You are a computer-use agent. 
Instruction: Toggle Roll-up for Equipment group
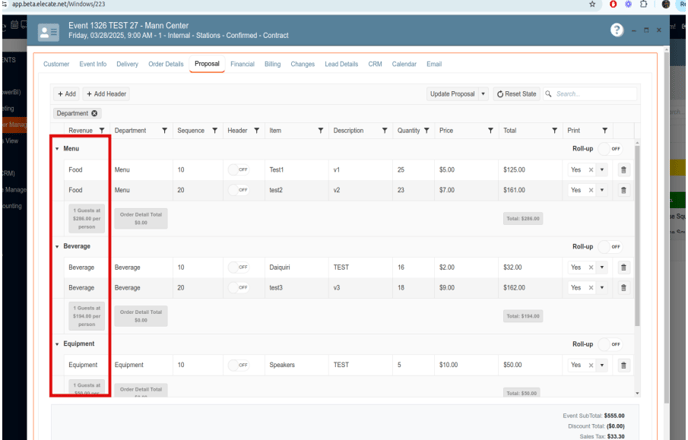click(x=610, y=344)
